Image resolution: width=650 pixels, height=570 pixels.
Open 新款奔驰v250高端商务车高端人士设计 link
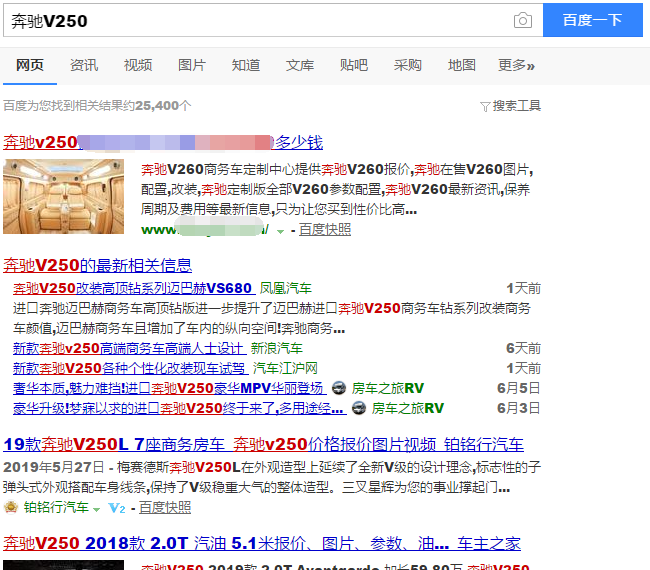click(130, 348)
